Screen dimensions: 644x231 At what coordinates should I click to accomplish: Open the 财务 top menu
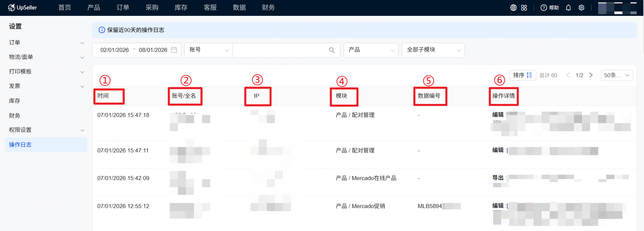268,7
